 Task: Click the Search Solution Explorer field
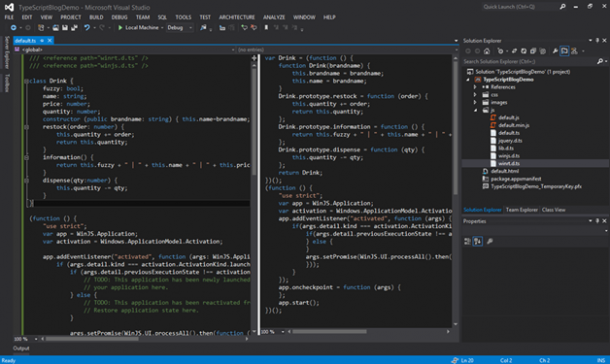529,61
